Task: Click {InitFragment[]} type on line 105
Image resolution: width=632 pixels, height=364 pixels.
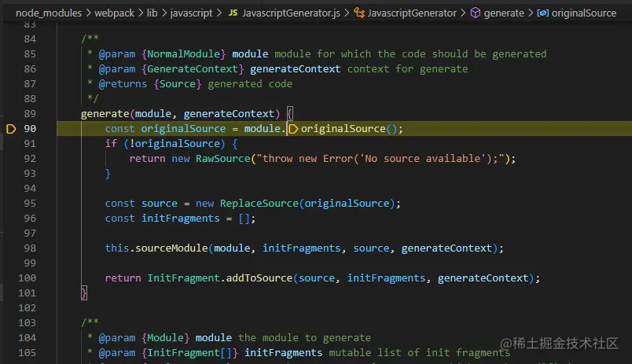Action: coord(189,353)
